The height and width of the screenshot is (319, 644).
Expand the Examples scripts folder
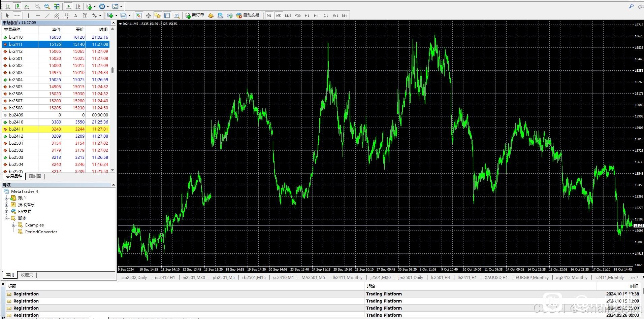[x=13, y=225]
